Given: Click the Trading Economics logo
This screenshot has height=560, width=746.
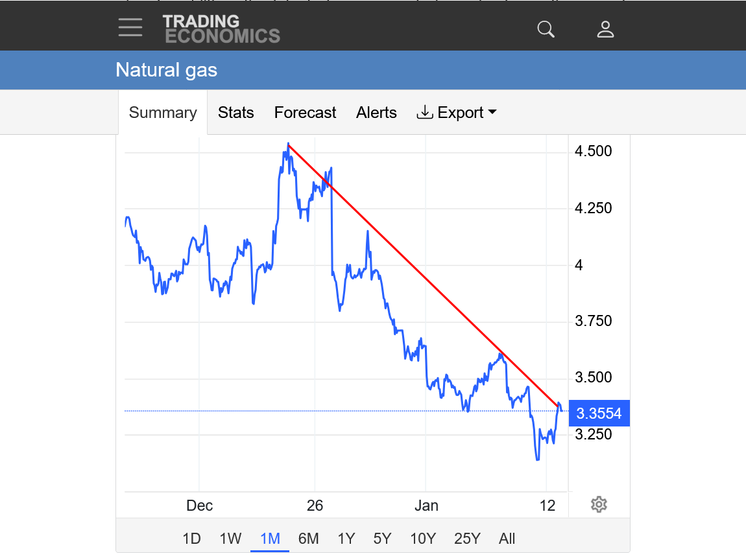Looking at the screenshot, I should (x=221, y=29).
